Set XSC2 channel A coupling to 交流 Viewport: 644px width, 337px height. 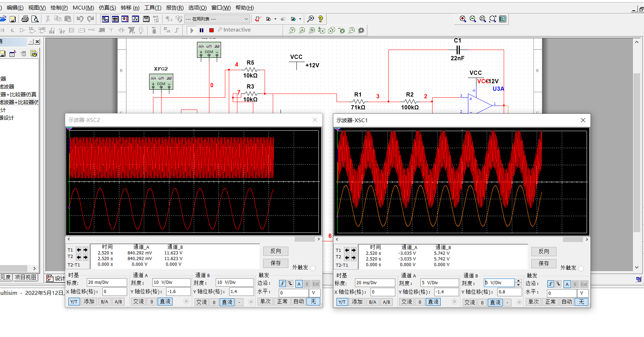click(x=139, y=302)
